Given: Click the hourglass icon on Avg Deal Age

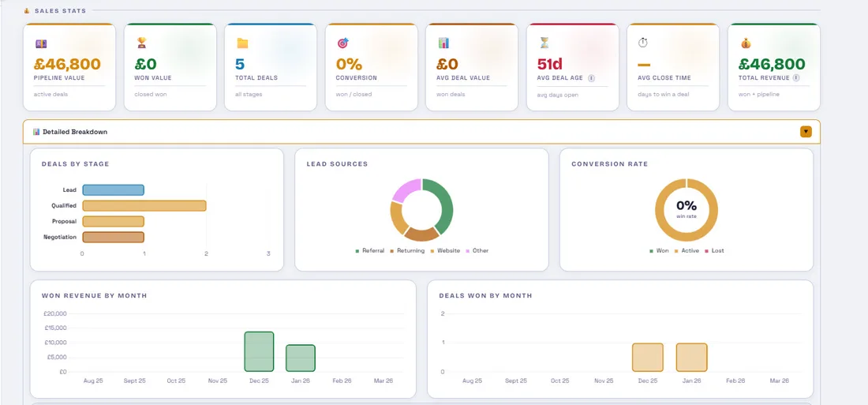Looking at the screenshot, I should point(544,43).
